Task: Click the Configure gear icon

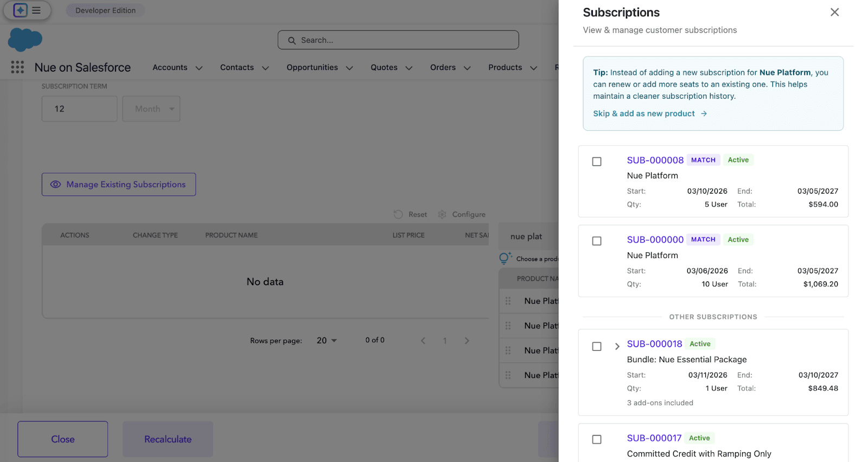Action: [x=442, y=214]
